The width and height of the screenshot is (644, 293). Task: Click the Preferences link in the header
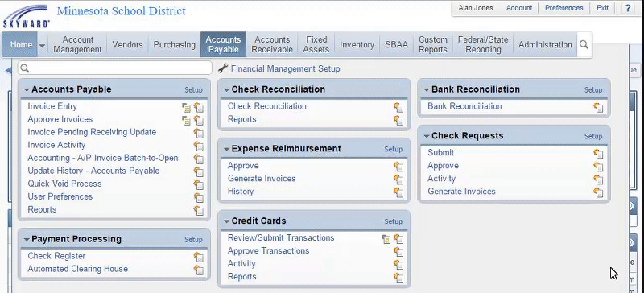click(x=564, y=8)
